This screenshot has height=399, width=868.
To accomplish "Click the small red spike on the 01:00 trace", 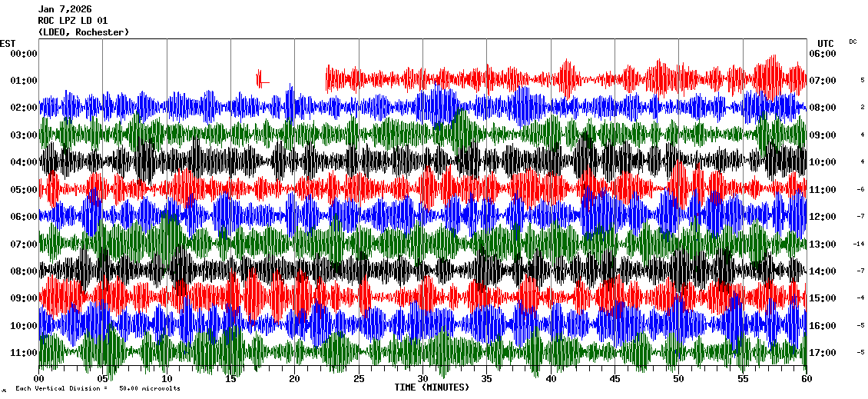I will coord(260,78).
